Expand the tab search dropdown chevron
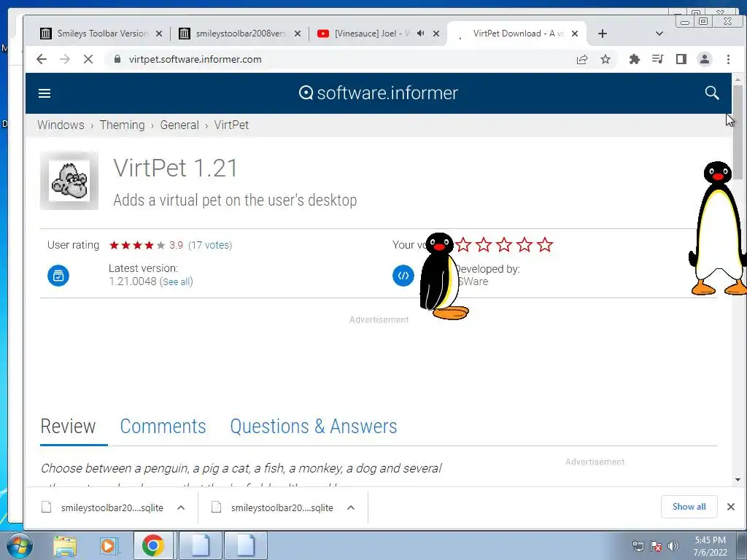The width and height of the screenshot is (747, 560). coord(659,34)
